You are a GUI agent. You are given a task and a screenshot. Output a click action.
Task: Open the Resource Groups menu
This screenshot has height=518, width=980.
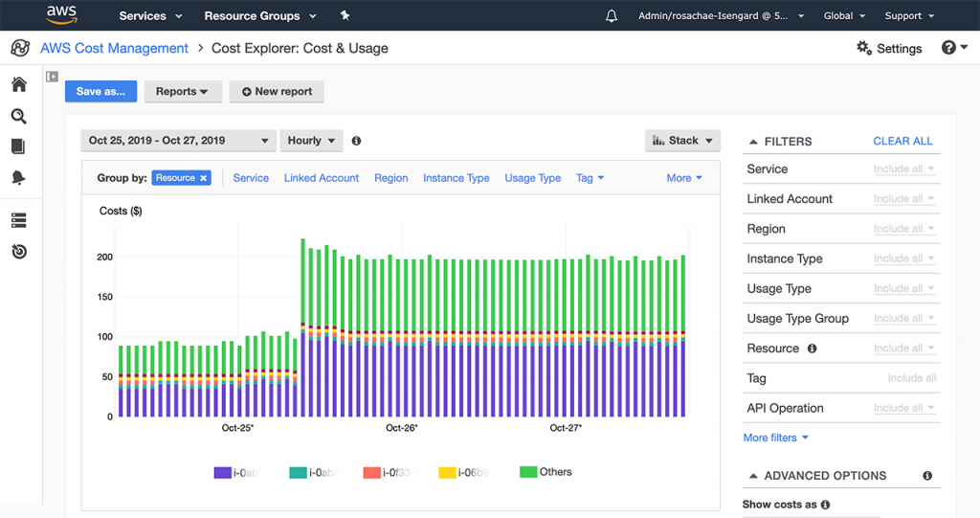tap(252, 16)
